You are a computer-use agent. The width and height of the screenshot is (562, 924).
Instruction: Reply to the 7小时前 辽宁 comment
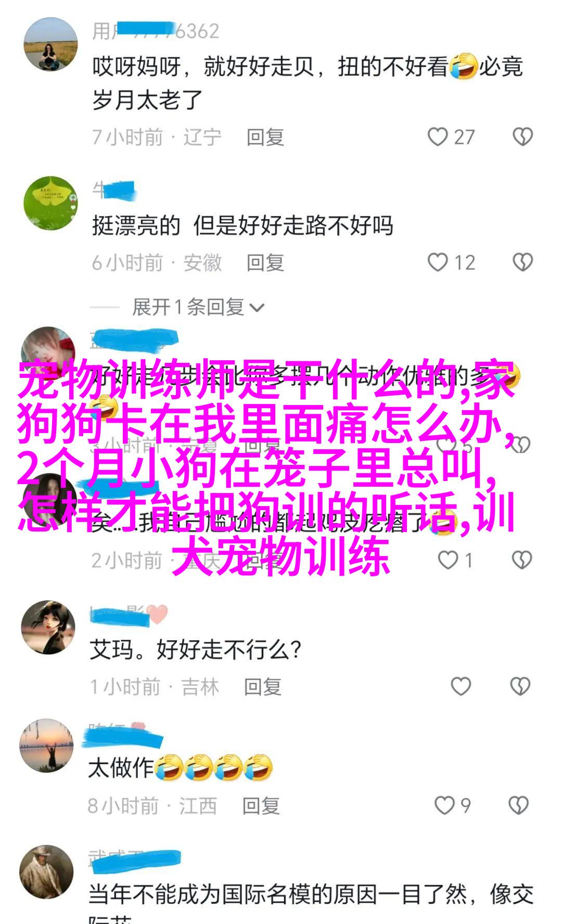pos(265,137)
